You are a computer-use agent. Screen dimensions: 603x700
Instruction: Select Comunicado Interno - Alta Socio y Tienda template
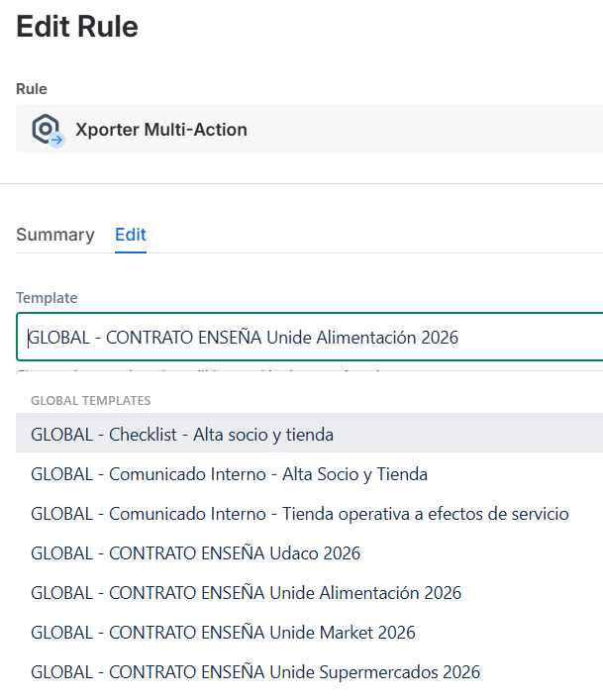click(229, 474)
